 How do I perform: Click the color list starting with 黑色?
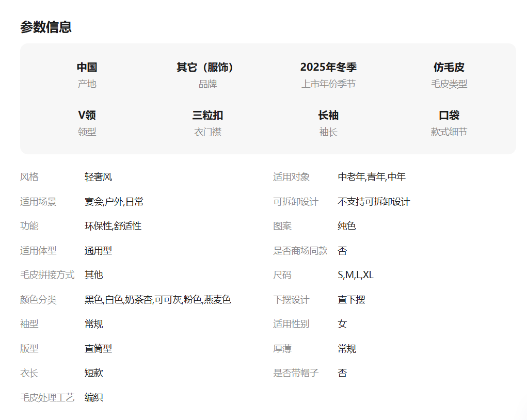157,300
